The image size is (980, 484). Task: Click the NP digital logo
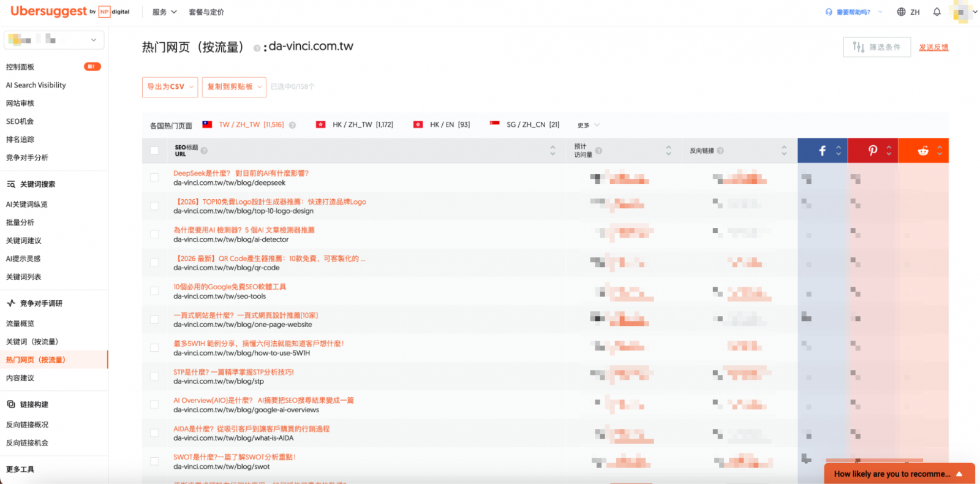pyautogui.click(x=114, y=12)
